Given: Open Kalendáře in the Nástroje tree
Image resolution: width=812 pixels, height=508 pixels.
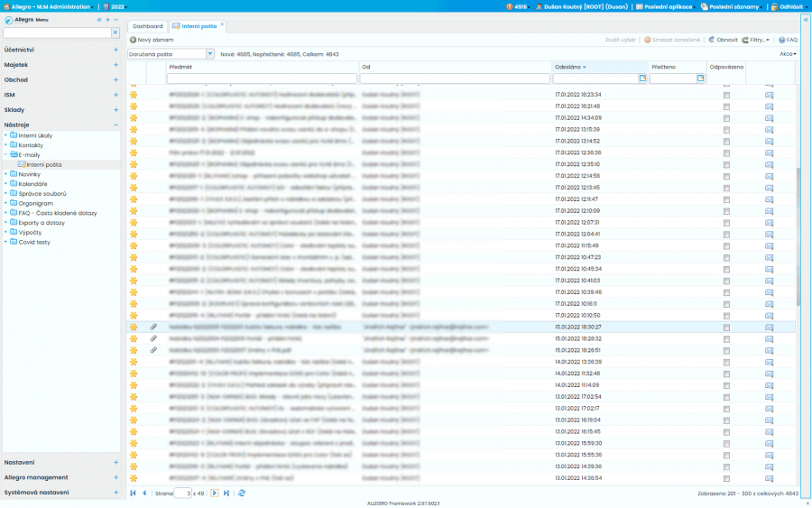Looking at the screenshot, I should [33, 184].
